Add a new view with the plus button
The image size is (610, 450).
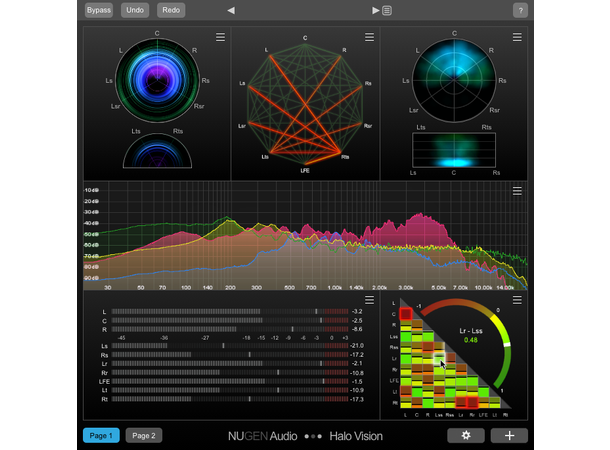coord(509,436)
